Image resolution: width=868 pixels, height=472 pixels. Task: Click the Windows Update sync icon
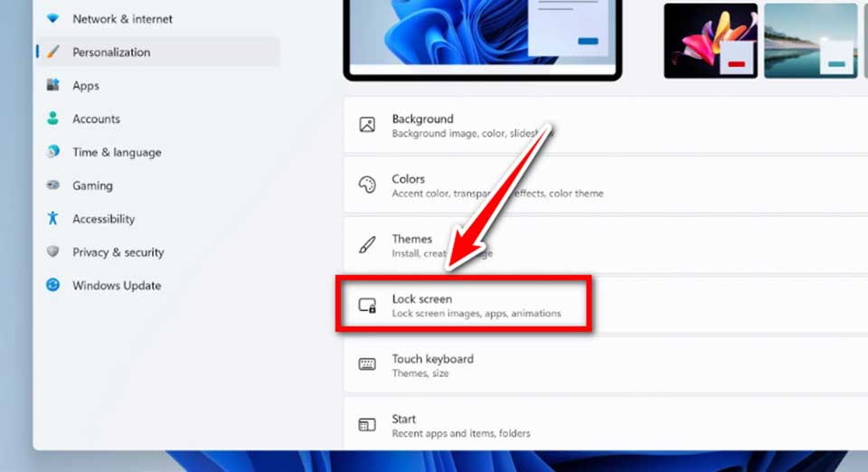coord(52,285)
